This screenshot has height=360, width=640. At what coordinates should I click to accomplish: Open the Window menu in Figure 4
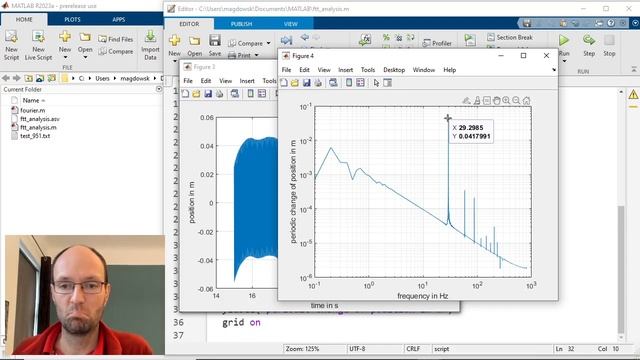[424, 70]
